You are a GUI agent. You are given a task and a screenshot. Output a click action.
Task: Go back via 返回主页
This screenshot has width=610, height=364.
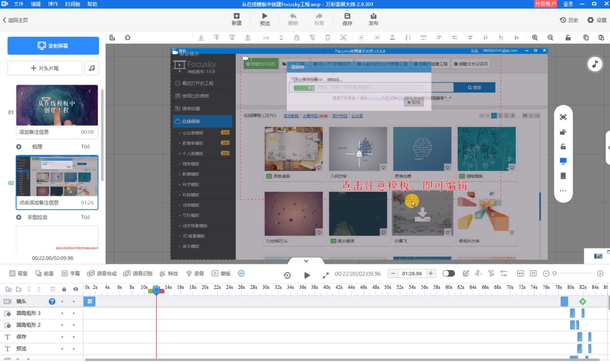click(15, 20)
